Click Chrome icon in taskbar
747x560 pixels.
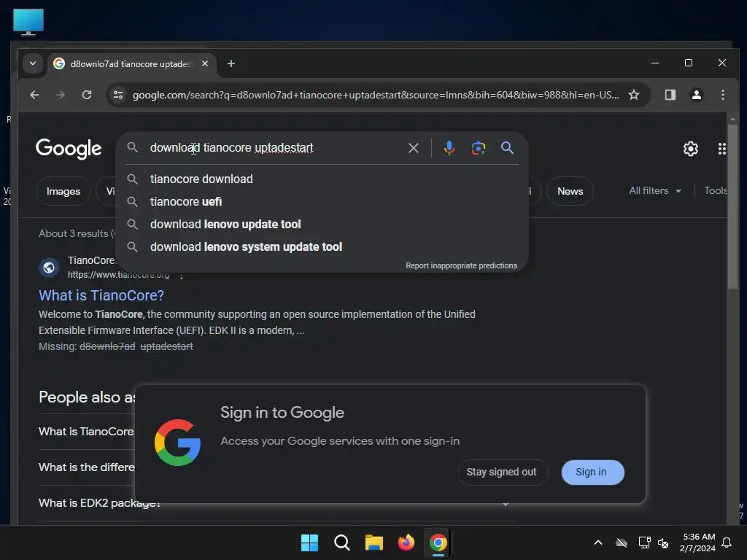pos(438,542)
